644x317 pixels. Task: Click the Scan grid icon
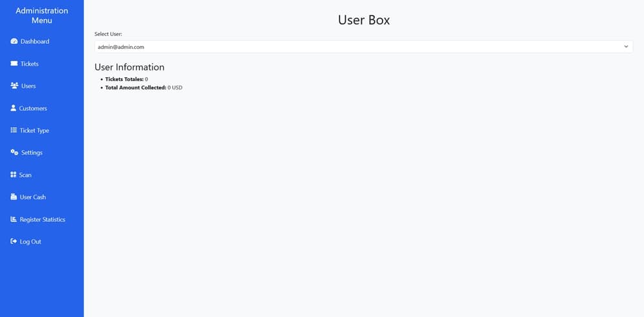[14, 175]
